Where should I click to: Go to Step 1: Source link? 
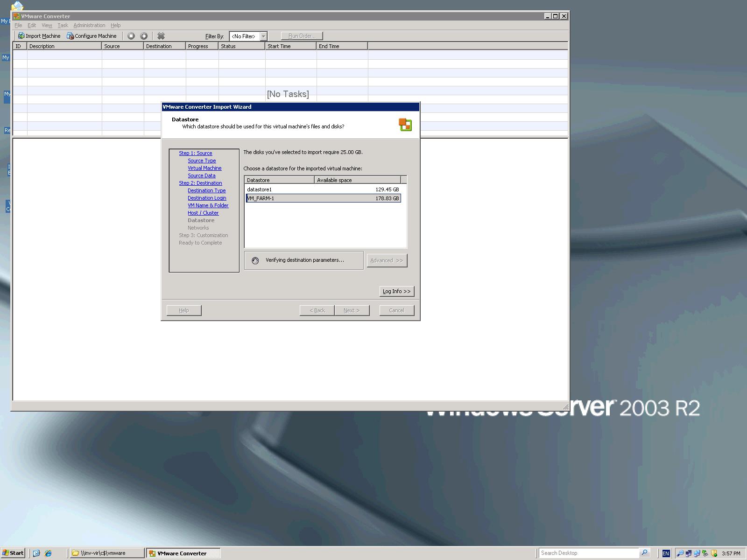tap(195, 153)
